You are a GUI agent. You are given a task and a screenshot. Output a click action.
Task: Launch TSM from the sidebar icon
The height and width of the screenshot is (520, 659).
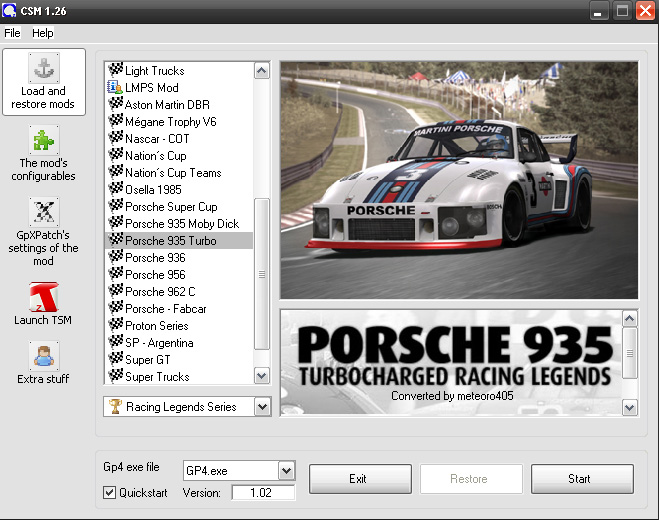(x=44, y=297)
